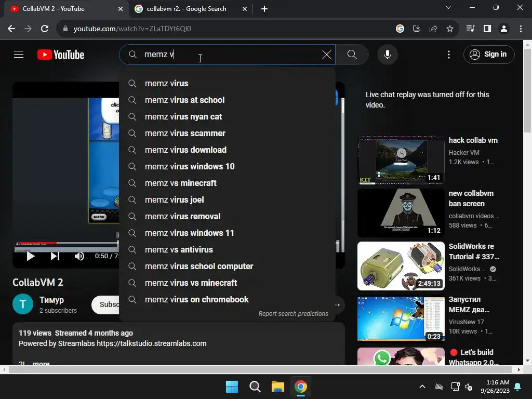
Task: Open "new collabvm ban screen" video thumbnail
Action: [x=401, y=212]
